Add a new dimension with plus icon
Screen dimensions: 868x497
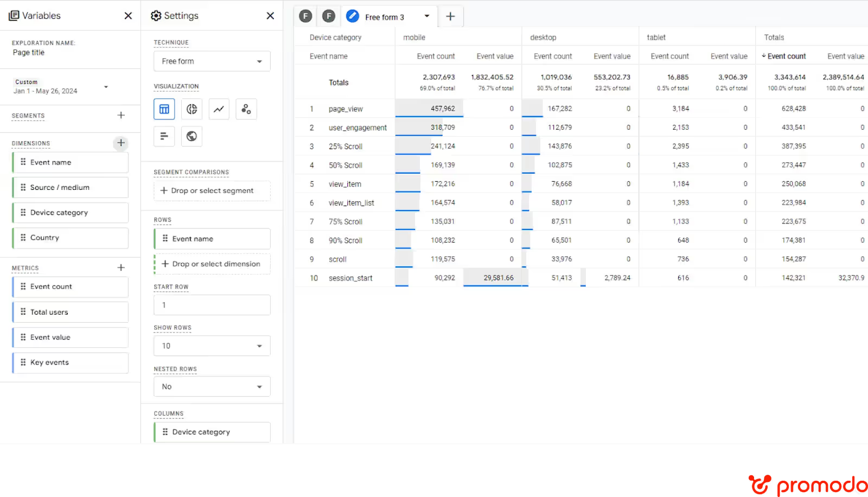121,143
